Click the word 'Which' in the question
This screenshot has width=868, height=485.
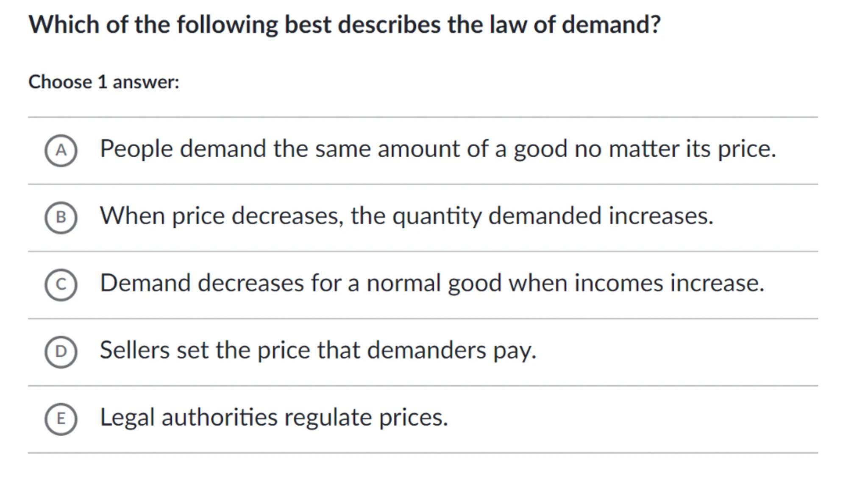pos(64,25)
